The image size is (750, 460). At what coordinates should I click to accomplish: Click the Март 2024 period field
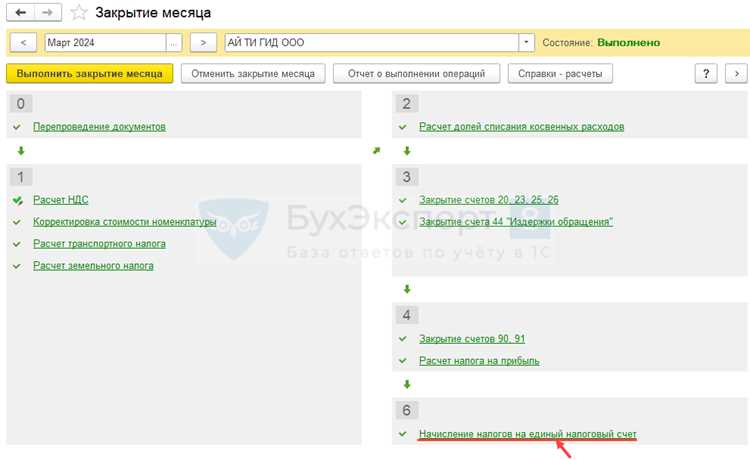(105, 43)
